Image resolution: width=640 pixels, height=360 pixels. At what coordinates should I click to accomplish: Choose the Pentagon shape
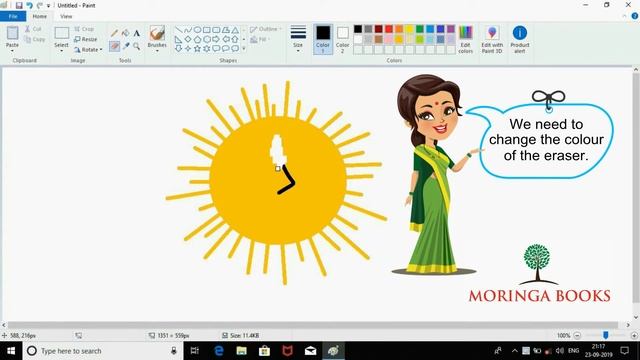coord(197,40)
